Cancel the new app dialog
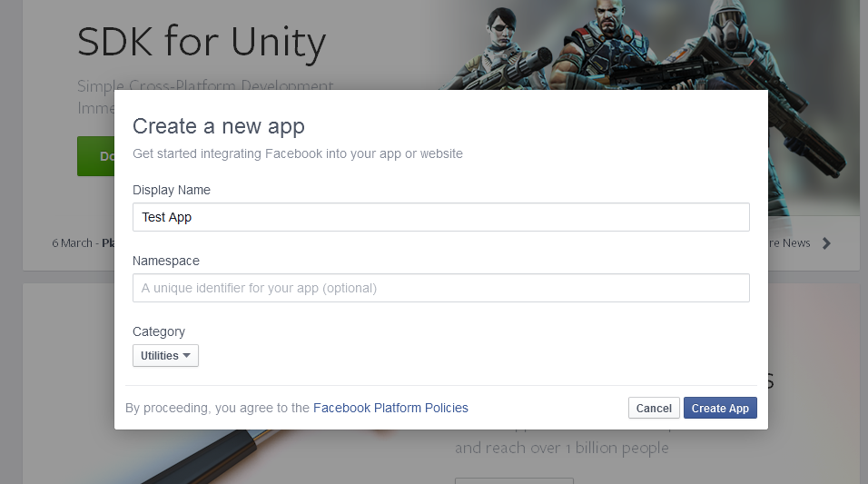Viewport: 868px width, 484px height. point(654,409)
